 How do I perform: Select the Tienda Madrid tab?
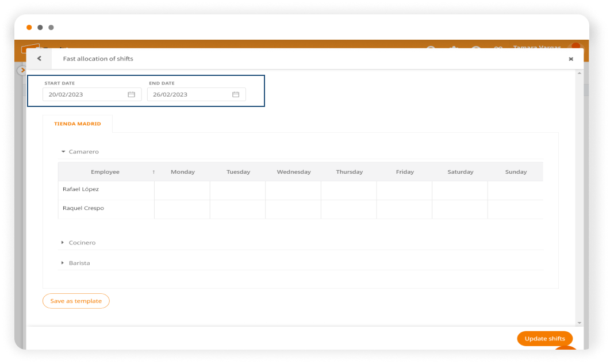coord(78,124)
